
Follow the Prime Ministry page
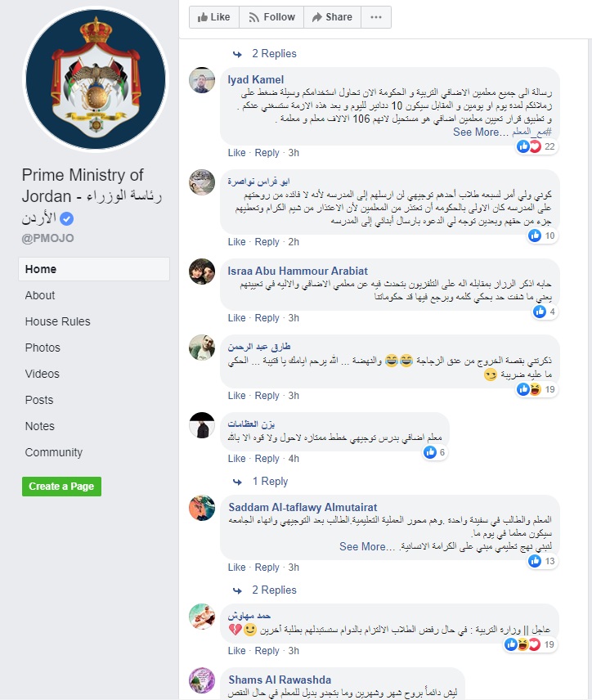[x=271, y=17]
